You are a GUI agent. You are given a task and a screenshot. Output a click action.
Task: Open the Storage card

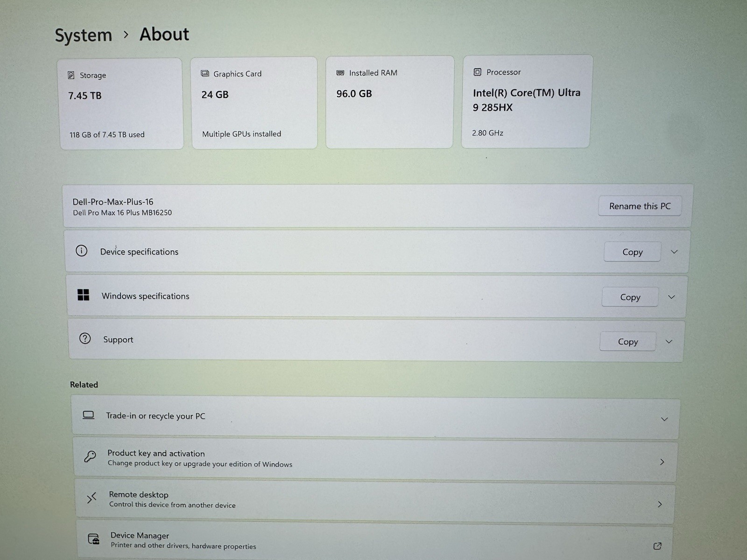[120, 104]
